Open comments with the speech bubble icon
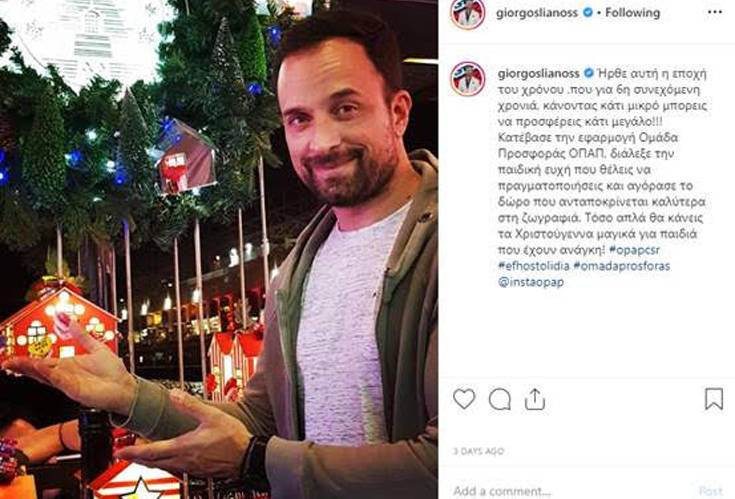 (x=500, y=400)
